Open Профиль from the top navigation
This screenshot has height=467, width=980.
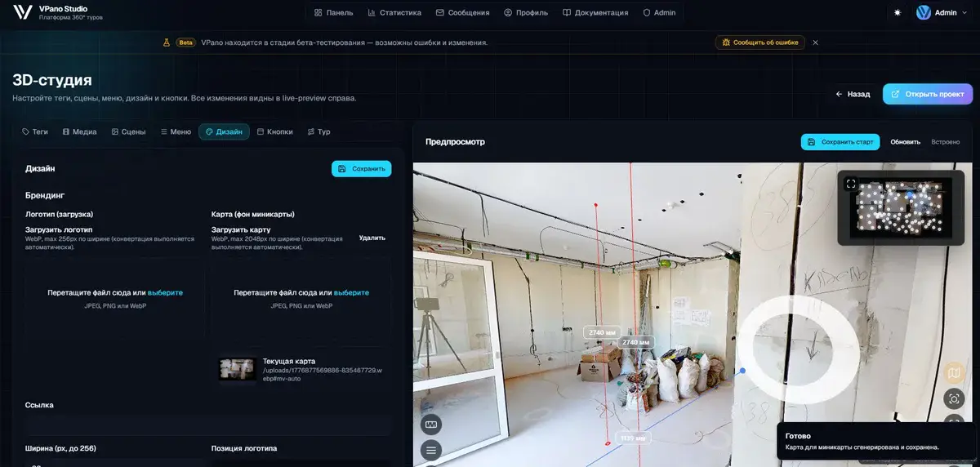526,12
